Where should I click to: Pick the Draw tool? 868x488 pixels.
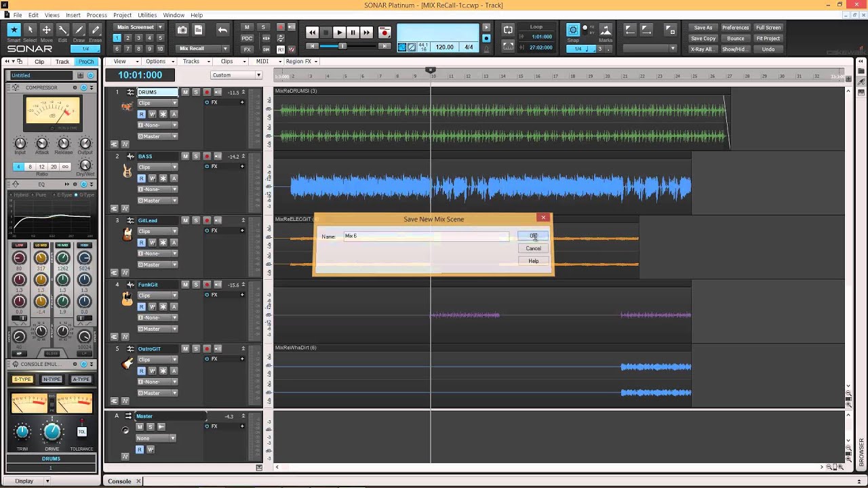click(x=79, y=30)
